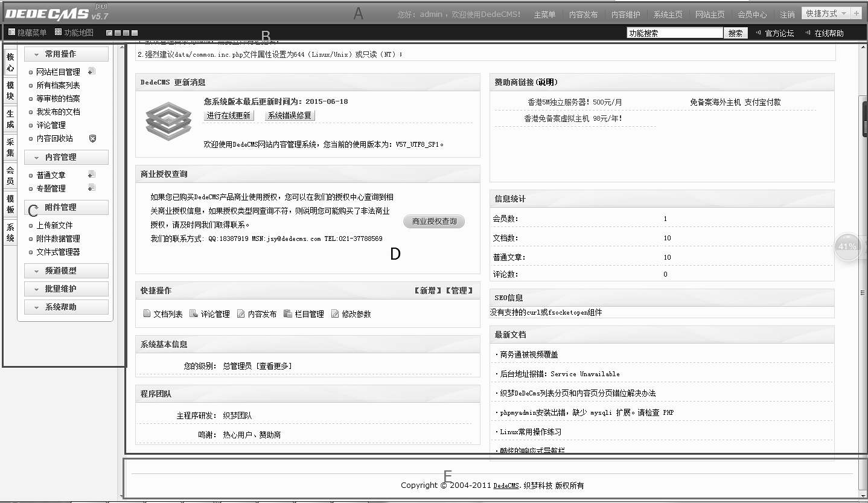This screenshot has height=503, width=868.
Task: Switch to the 会员 side tab
Action: pos(10,176)
